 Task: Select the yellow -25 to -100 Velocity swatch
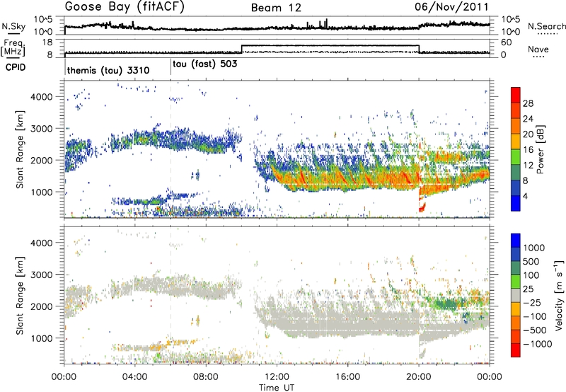click(x=516, y=309)
